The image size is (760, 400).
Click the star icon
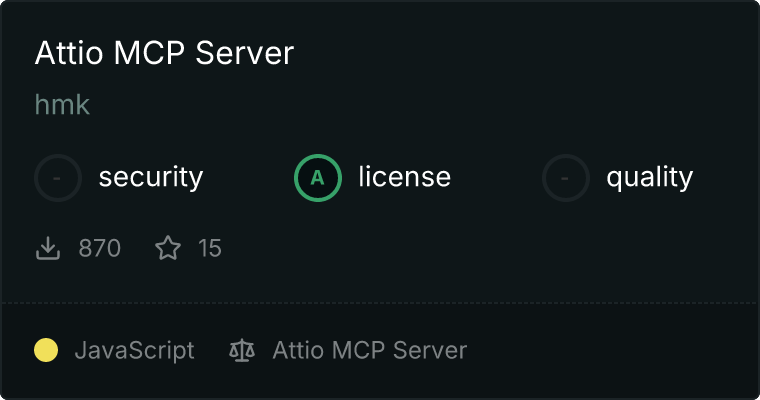pyautogui.click(x=168, y=248)
